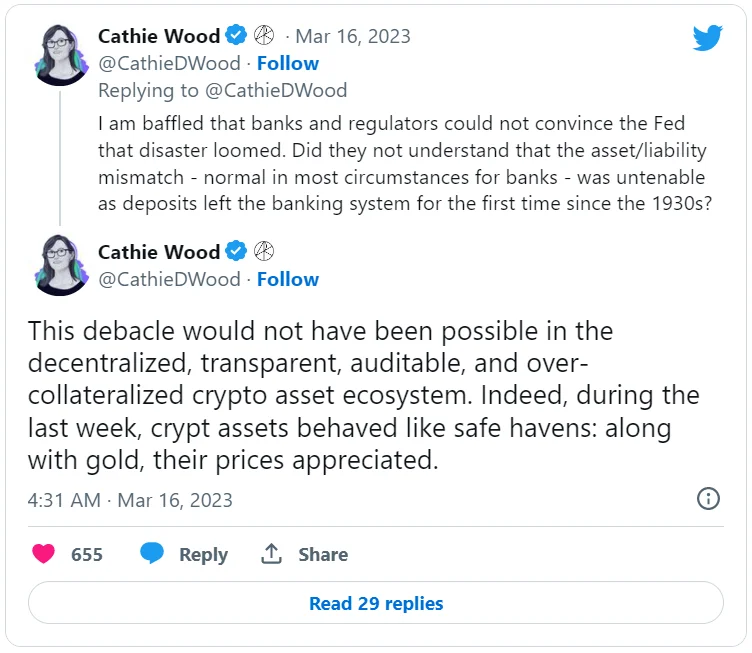
Task: Click the emblem beside second Cathie Wood name
Action: (x=265, y=252)
